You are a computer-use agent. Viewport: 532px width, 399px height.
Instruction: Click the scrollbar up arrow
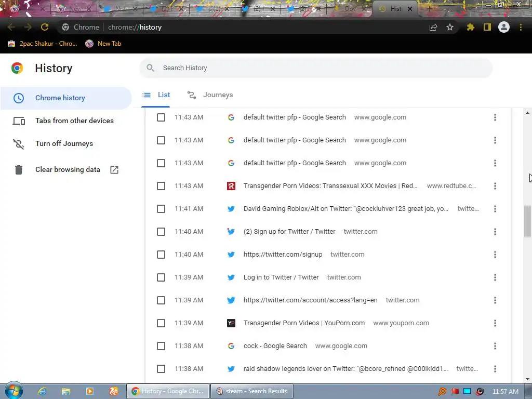(528, 113)
